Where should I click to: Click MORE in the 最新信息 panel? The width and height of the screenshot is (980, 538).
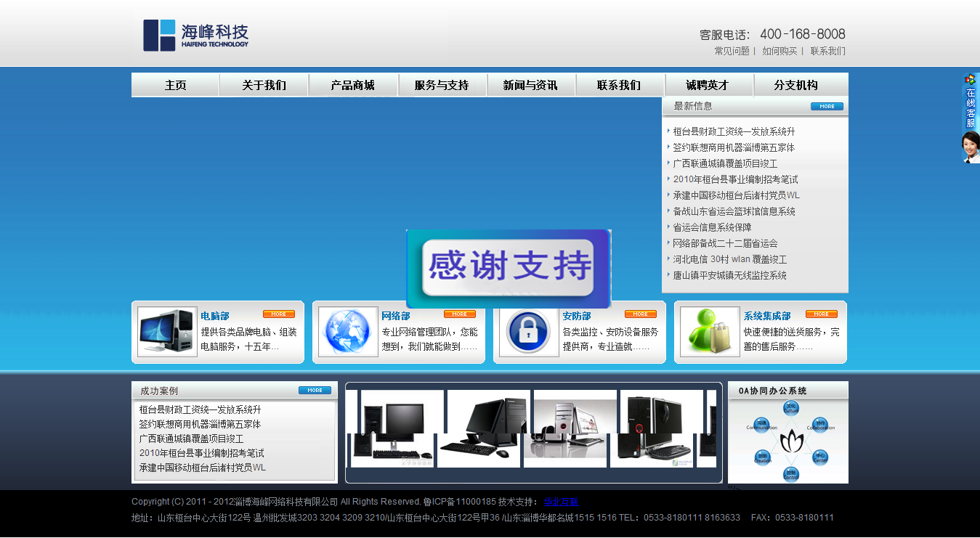coord(827,106)
